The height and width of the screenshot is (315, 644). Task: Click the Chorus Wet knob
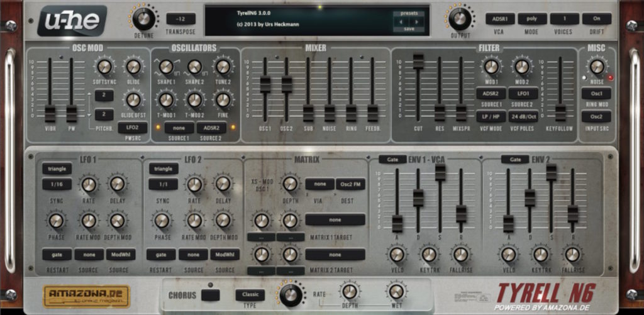point(396,292)
